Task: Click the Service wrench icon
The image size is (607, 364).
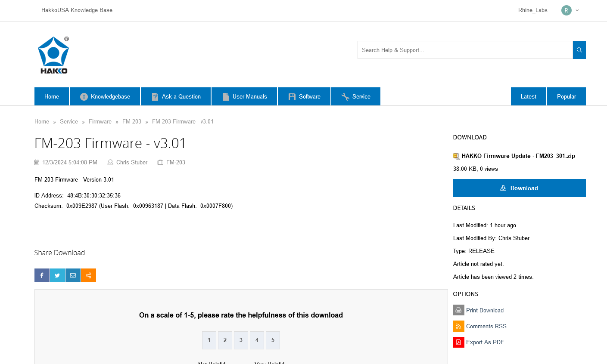Action: coord(346,97)
